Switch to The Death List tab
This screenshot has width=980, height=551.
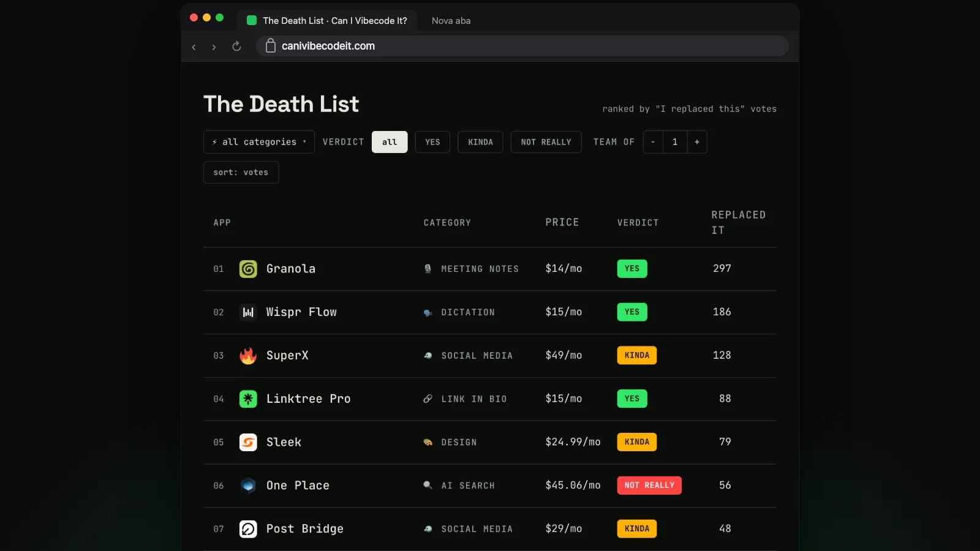[328, 20]
